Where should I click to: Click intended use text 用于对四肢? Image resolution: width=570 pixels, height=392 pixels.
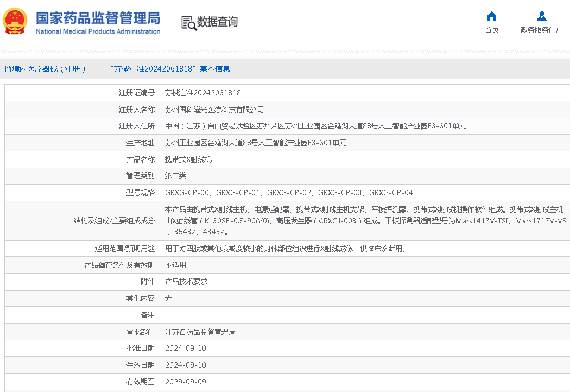click(286, 248)
